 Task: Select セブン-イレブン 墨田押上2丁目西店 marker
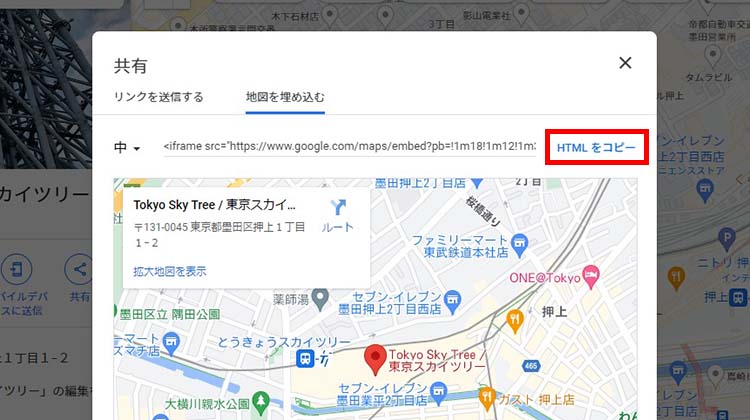click(x=452, y=302)
